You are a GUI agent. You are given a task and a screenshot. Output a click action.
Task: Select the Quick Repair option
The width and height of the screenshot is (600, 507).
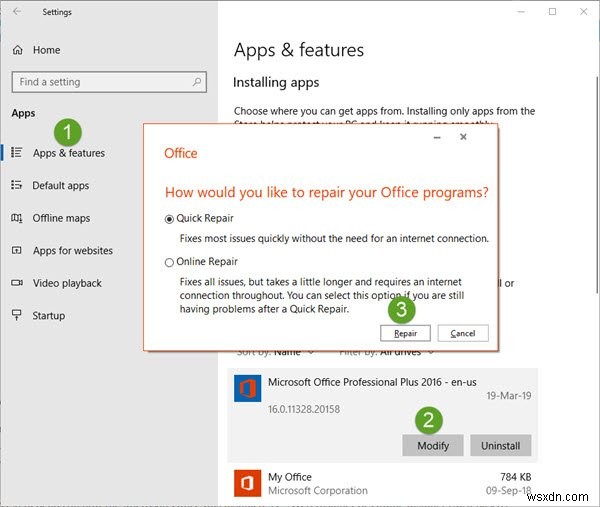pyautogui.click(x=169, y=219)
